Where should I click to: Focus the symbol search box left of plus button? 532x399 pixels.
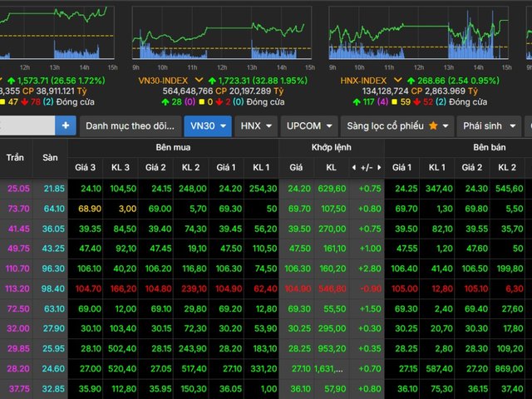[x=27, y=126]
